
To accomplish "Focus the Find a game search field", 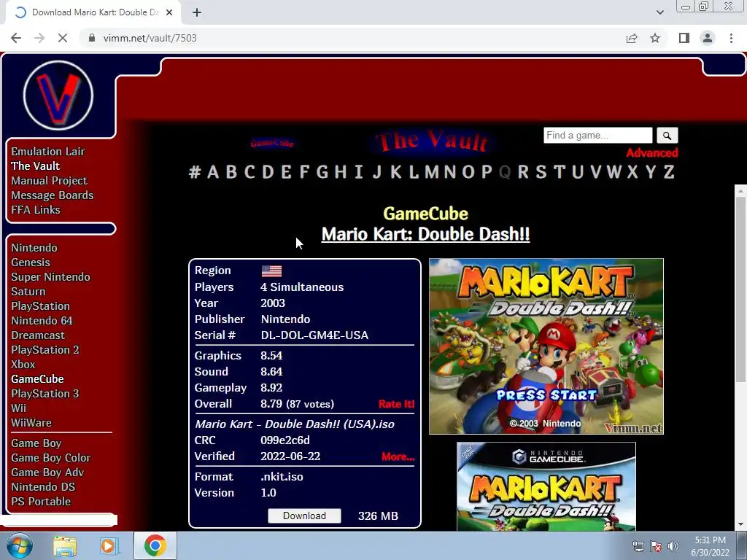I will coord(598,135).
